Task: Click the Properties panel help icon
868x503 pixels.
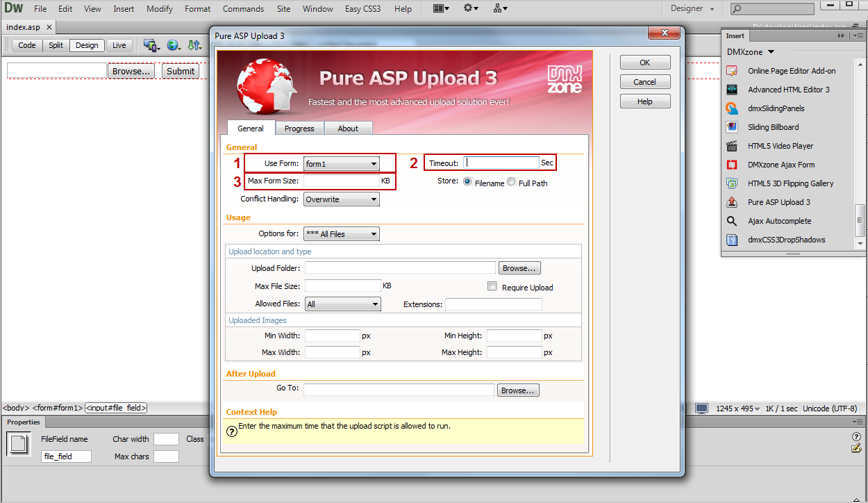Action: tap(856, 437)
